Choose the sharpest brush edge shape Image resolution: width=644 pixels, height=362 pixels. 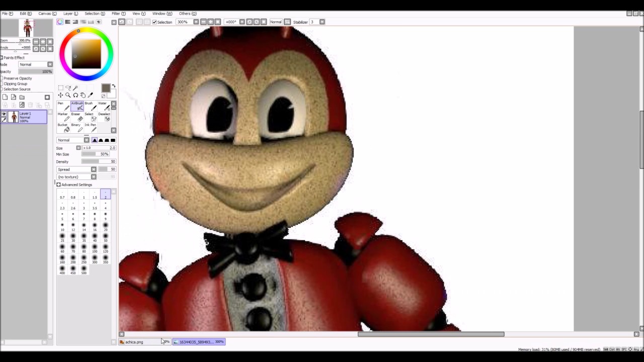click(x=95, y=140)
